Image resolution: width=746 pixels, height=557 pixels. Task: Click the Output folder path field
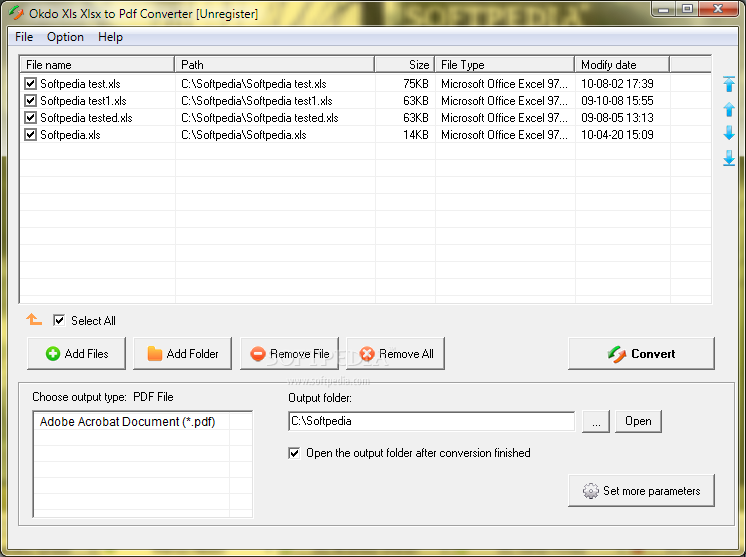coord(432,421)
